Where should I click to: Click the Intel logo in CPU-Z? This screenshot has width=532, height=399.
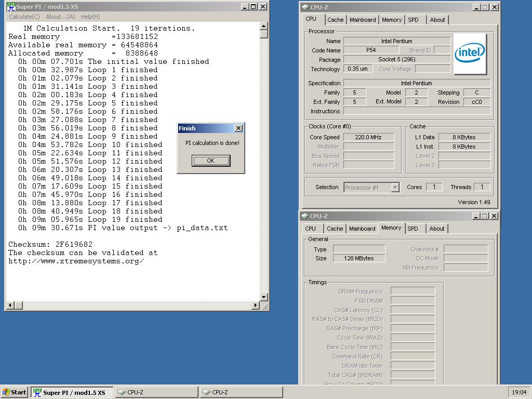(x=470, y=54)
